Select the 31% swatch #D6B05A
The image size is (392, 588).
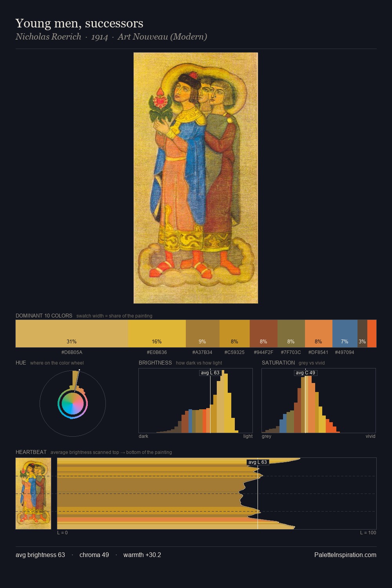click(72, 334)
